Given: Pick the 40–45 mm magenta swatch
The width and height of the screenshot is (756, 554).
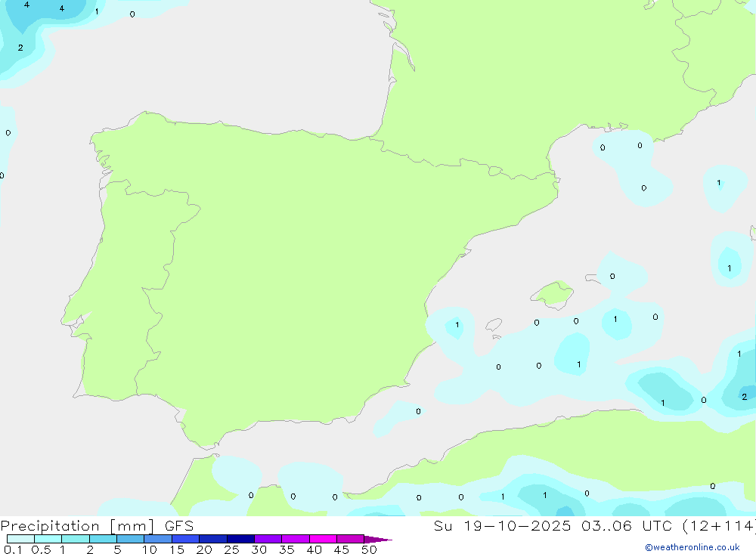Looking at the screenshot, I should point(323,539).
